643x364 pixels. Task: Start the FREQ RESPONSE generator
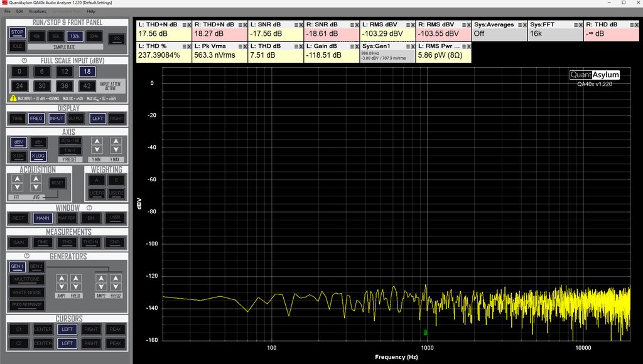pyautogui.click(x=27, y=305)
